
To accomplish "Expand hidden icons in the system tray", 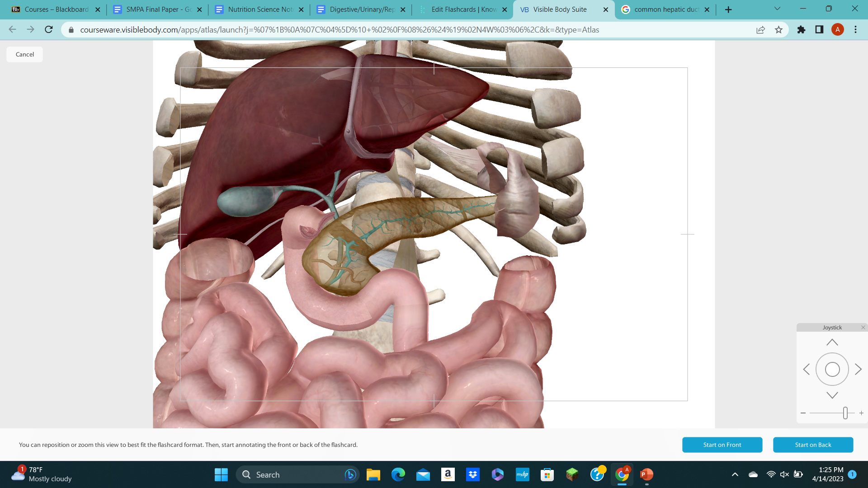I will pos(735,474).
